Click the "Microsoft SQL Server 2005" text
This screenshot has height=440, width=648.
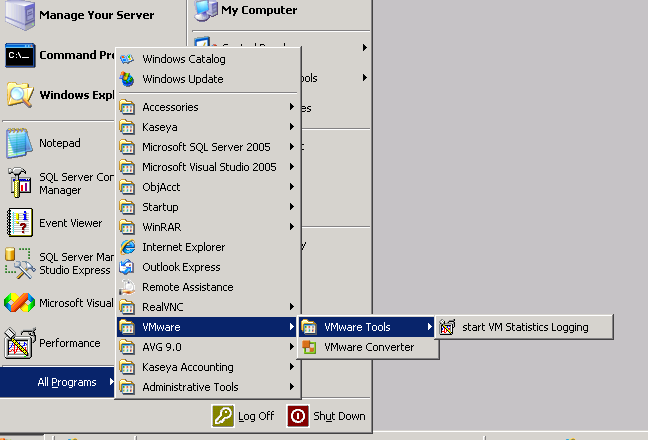click(206, 147)
